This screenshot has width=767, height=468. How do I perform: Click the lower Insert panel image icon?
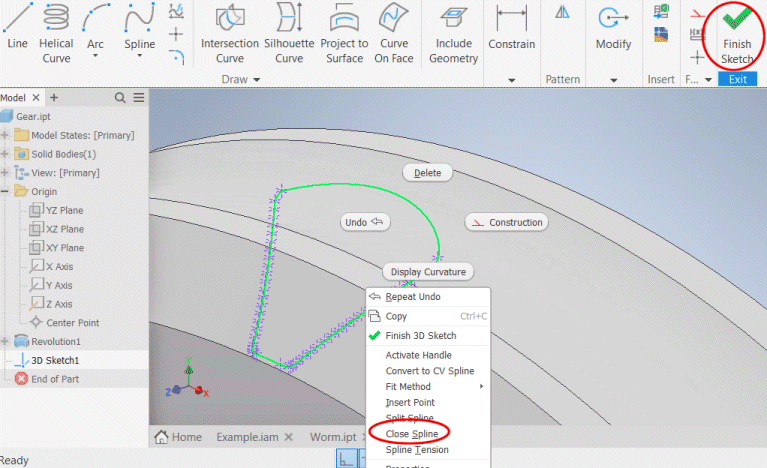(x=661, y=35)
